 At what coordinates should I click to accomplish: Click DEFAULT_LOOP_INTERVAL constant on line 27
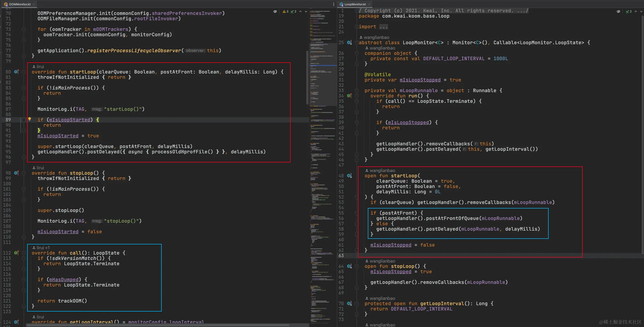(454, 59)
